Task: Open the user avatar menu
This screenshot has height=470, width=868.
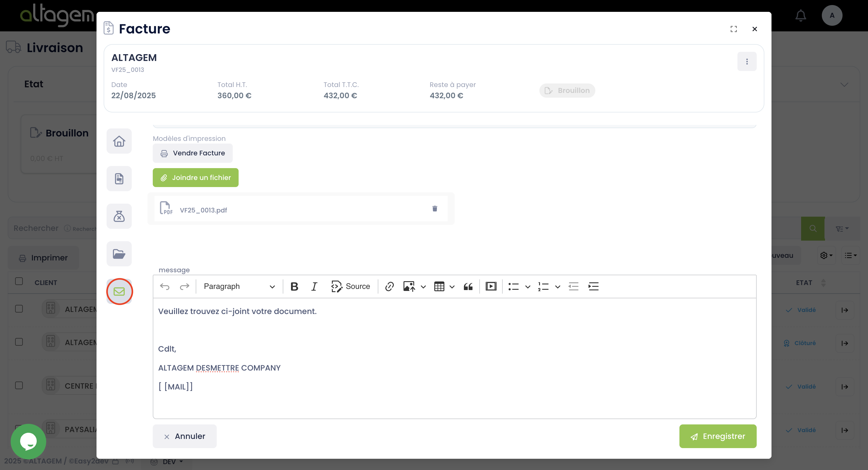Action: 832,15
